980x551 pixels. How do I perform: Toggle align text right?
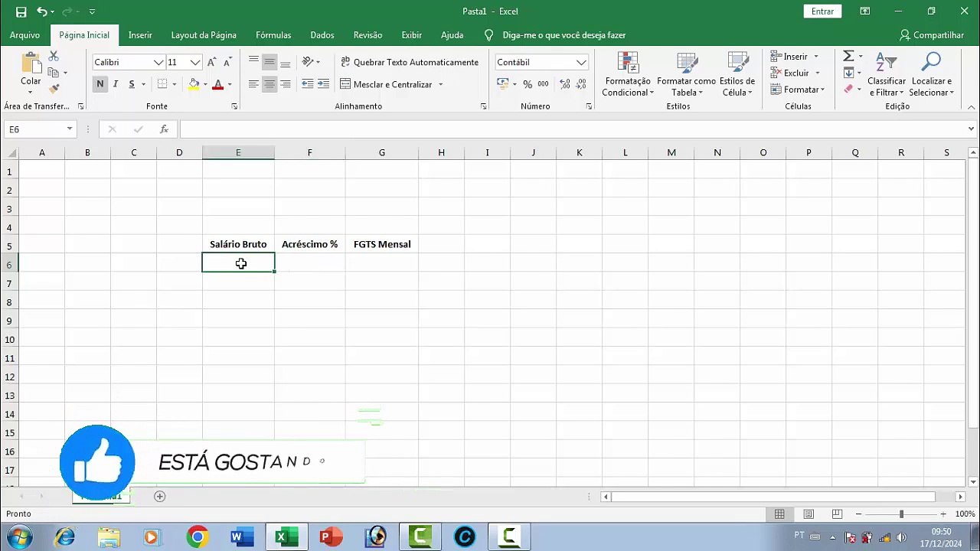(x=286, y=84)
